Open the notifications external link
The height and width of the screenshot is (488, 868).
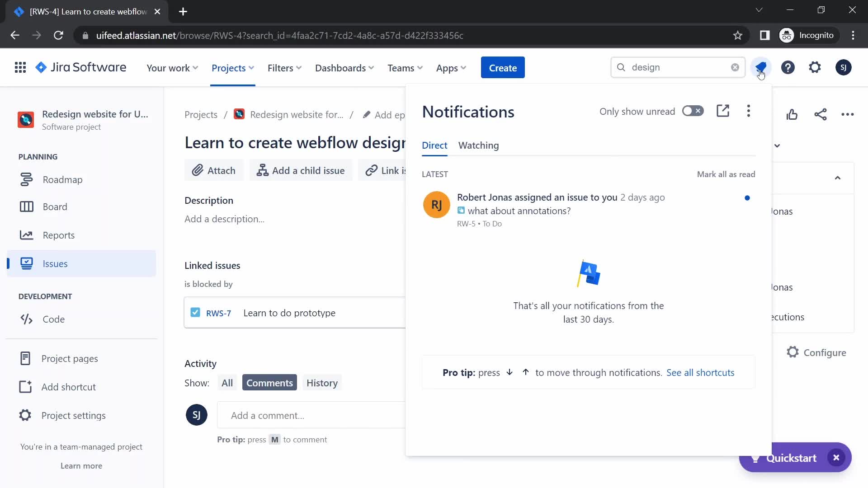pos(723,111)
